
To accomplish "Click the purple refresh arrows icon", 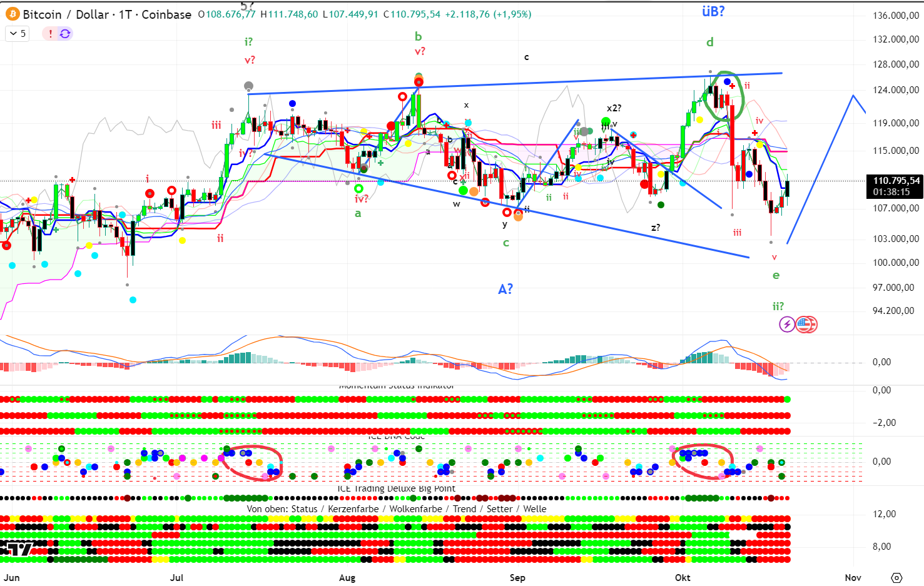I will click(65, 34).
